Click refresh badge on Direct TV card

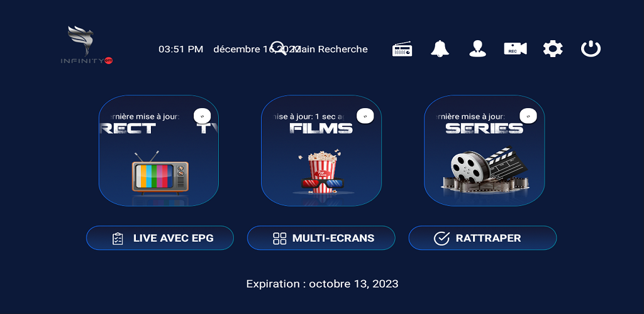point(202,116)
